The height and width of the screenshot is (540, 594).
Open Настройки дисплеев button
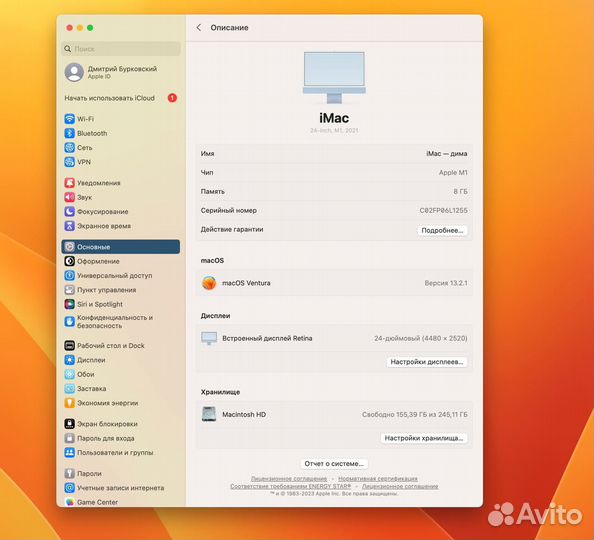click(x=427, y=362)
